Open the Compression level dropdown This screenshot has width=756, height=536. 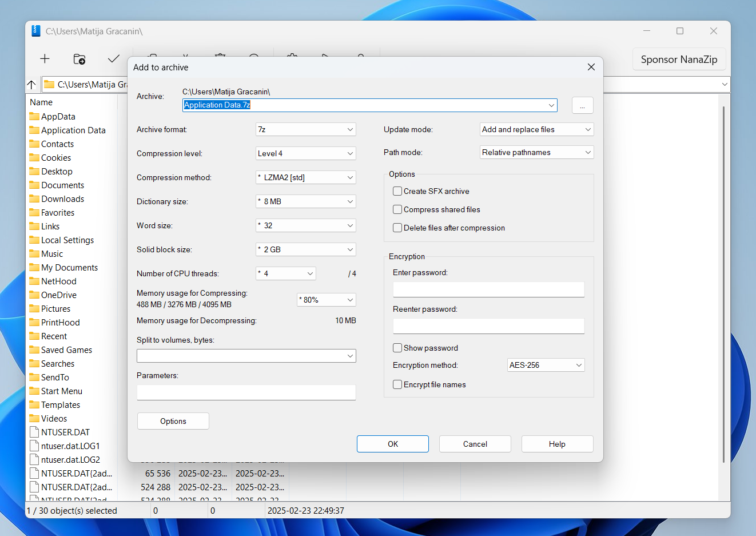305,153
